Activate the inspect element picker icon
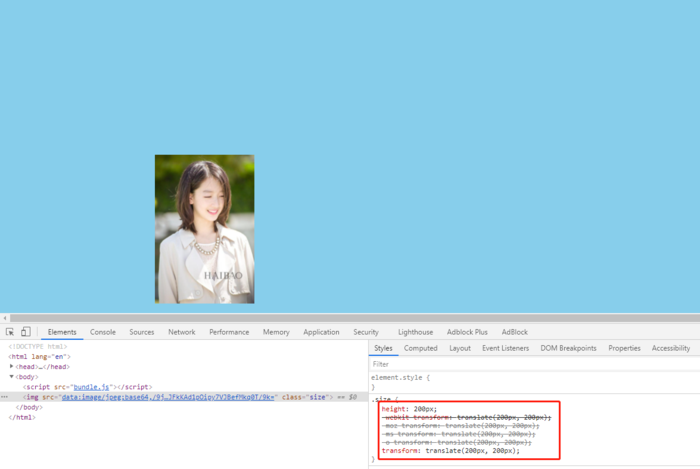700x469 pixels. coord(10,332)
